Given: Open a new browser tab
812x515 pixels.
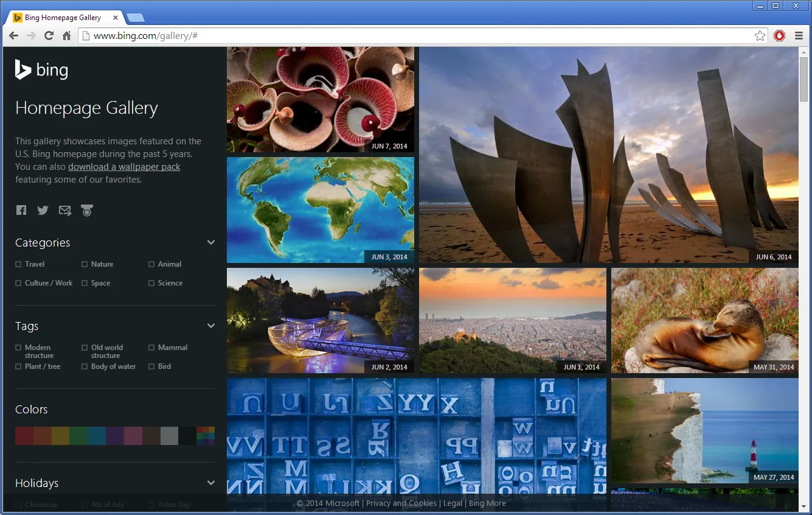Looking at the screenshot, I should (135, 18).
